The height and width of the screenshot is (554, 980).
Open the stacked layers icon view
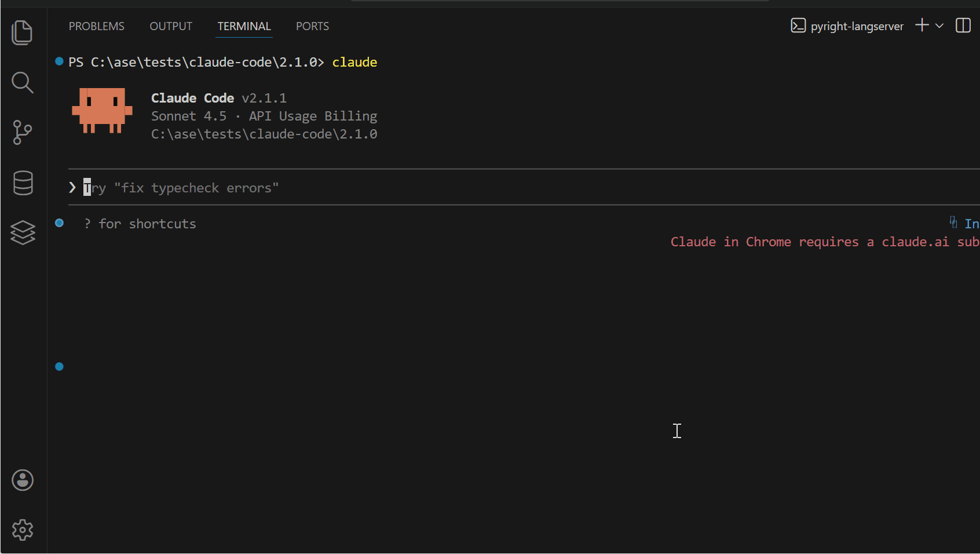pyautogui.click(x=23, y=232)
